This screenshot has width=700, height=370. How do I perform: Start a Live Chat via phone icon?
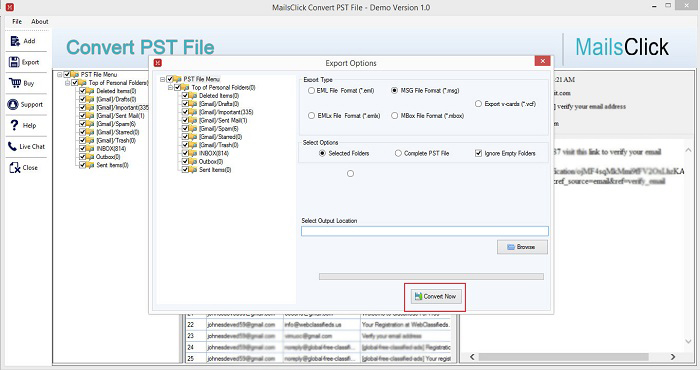12,146
